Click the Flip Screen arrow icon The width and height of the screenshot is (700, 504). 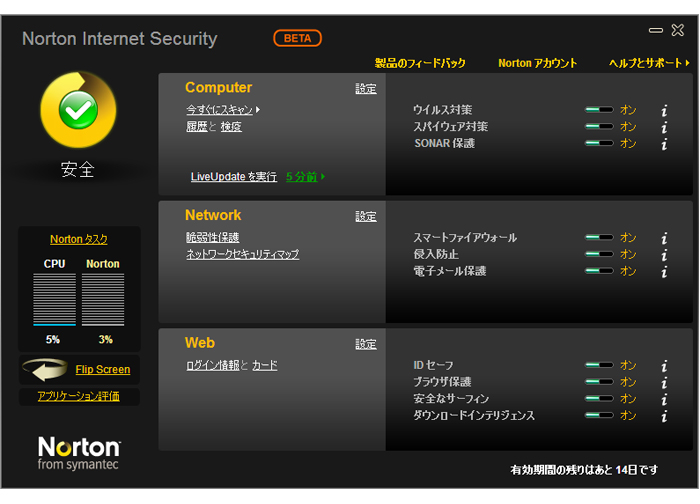tap(45, 370)
